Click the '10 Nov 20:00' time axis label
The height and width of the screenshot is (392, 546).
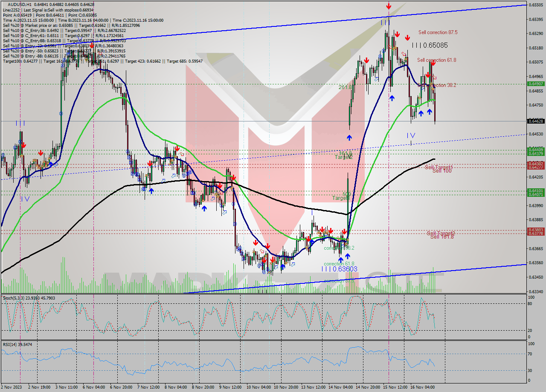[285, 387]
